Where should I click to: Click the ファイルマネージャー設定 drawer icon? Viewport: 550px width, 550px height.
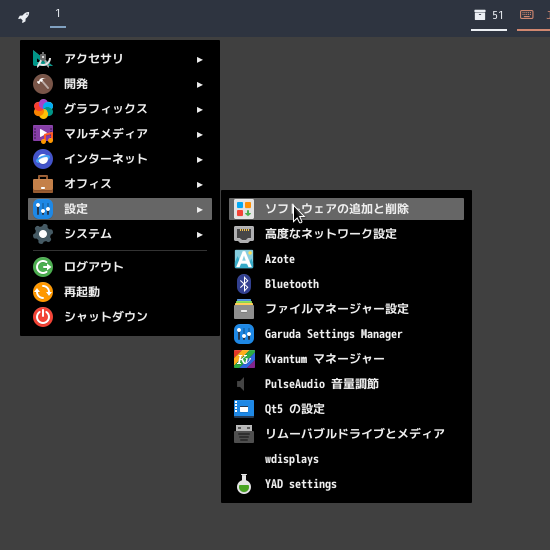[244, 309]
